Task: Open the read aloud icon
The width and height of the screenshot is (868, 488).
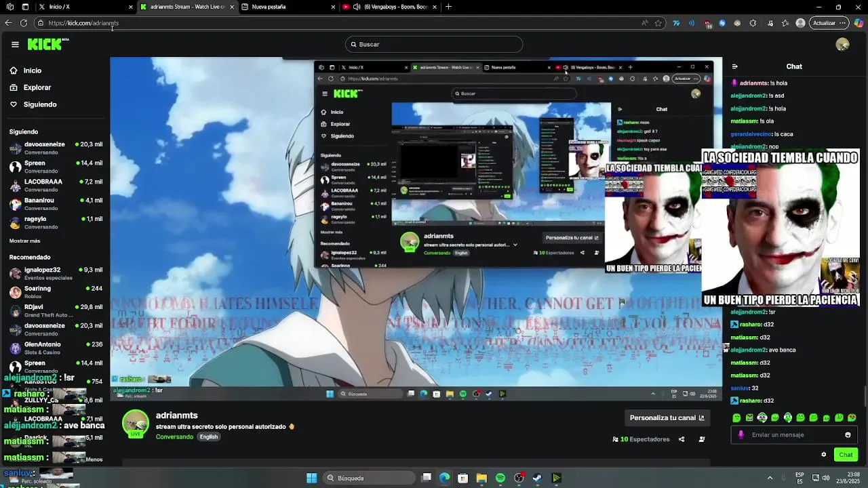Action: (x=644, y=23)
